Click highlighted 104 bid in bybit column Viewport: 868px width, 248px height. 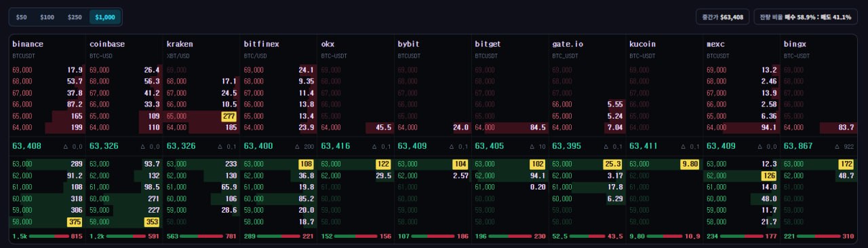[461, 164]
